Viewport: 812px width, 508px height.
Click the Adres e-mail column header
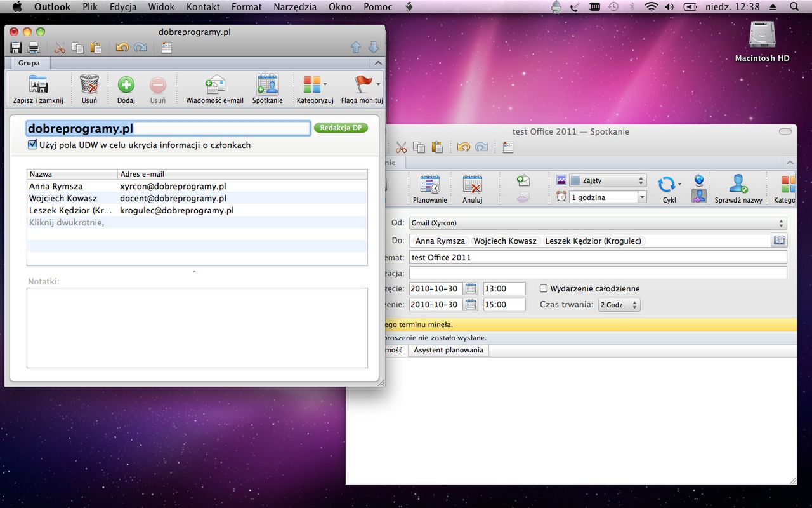[x=242, y=174]
